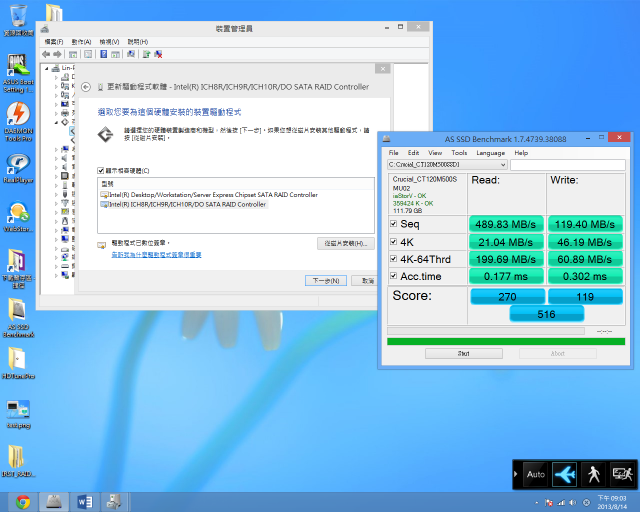Image resolution: width=640 pixels, height=512 pixels.
Task: Select Intel(R) ICH8R/ICH9R/ICH10R/DO SATA RAID Controller list entry
Action: (184, 205)
